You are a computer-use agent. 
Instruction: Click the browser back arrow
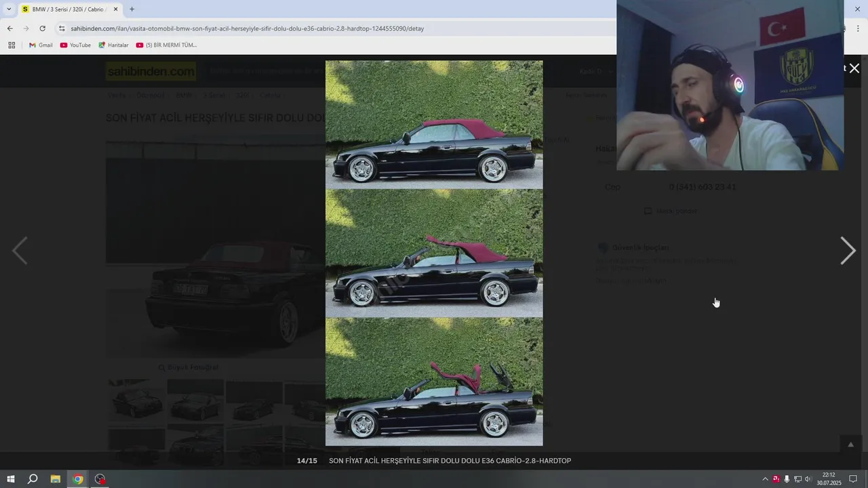tap(9, 28)
